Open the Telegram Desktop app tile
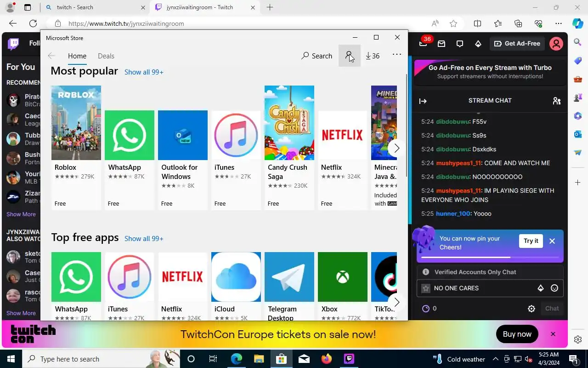This screenshot has width=588, height=368. click(x=289, y=286)
